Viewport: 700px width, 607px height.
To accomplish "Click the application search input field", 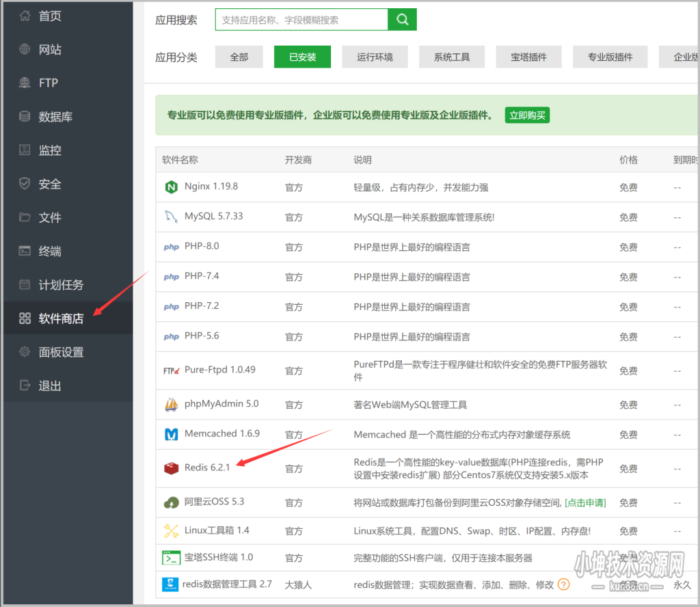I will 301,19.
